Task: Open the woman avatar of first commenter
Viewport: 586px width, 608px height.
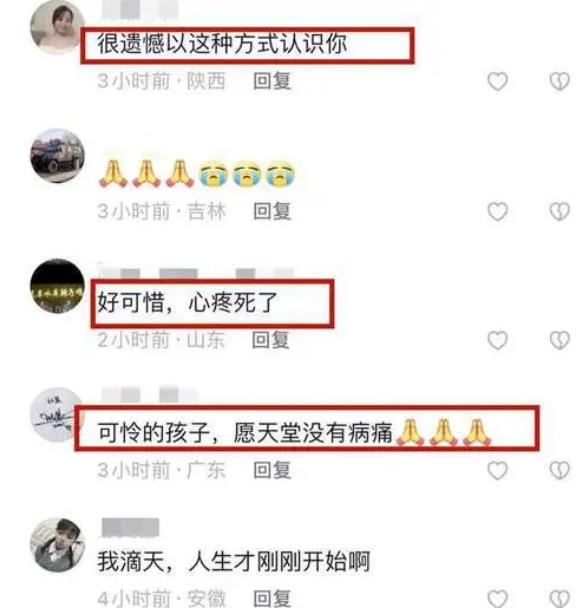Action: click(x=57, y=27)
